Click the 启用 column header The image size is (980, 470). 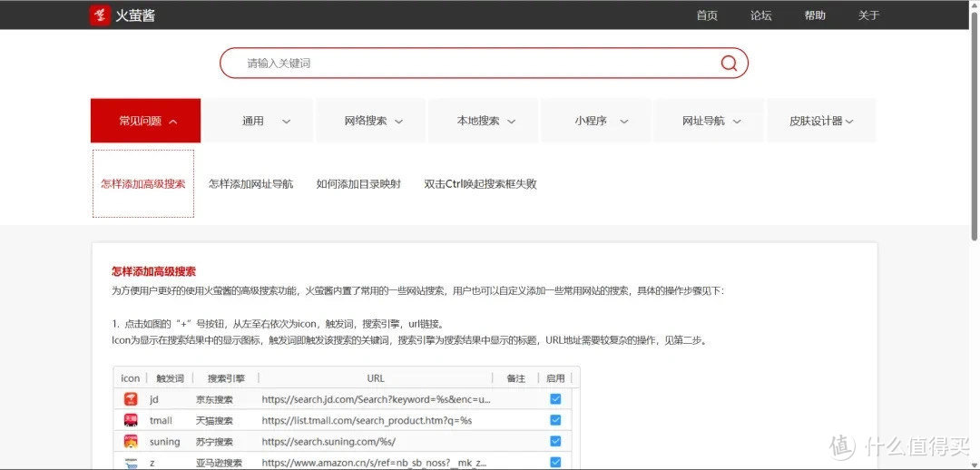click(555, 378)
